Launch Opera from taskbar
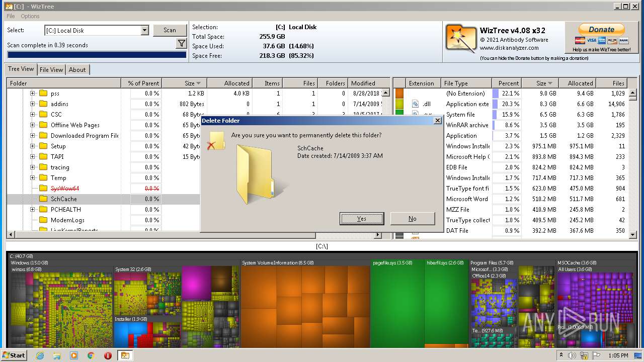 pos(108,355)
